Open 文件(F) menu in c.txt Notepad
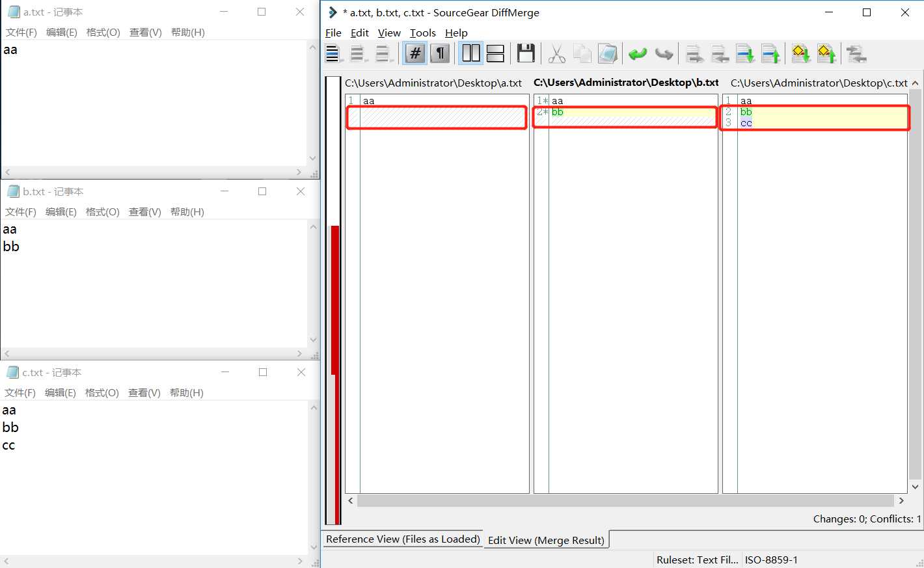This screenshot has height=568, width=924. click(x=20, y=392)
